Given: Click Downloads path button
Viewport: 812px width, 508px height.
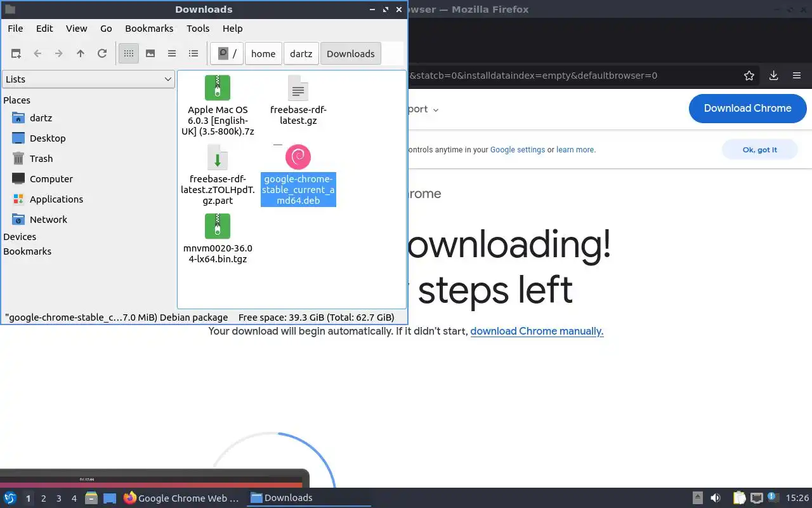Looking at the screenshot, I should (x=351, y=53).
